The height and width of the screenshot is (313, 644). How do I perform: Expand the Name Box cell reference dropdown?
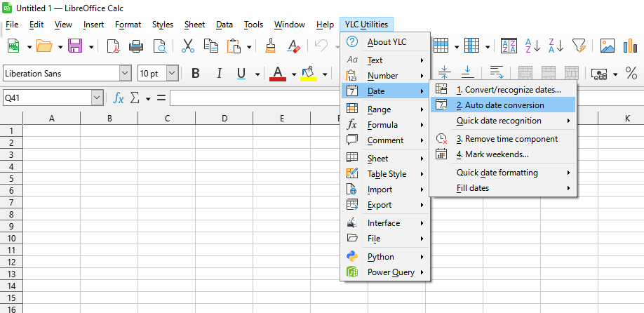(97, 98)
